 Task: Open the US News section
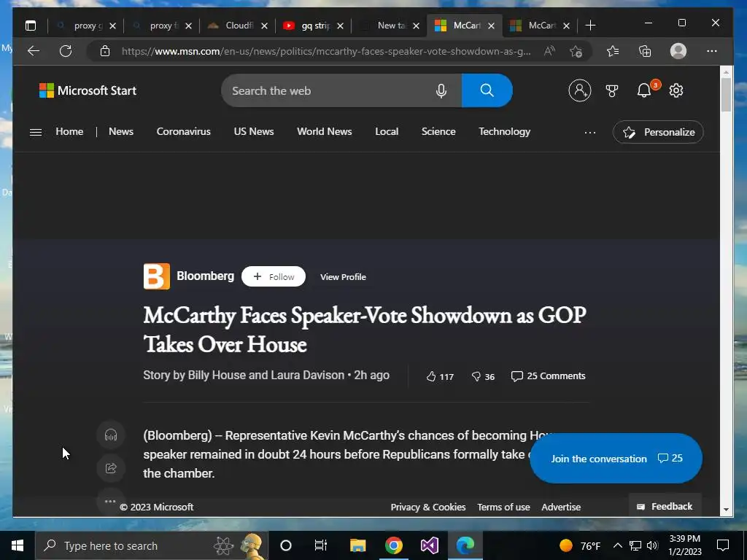[x=254, y=132]
